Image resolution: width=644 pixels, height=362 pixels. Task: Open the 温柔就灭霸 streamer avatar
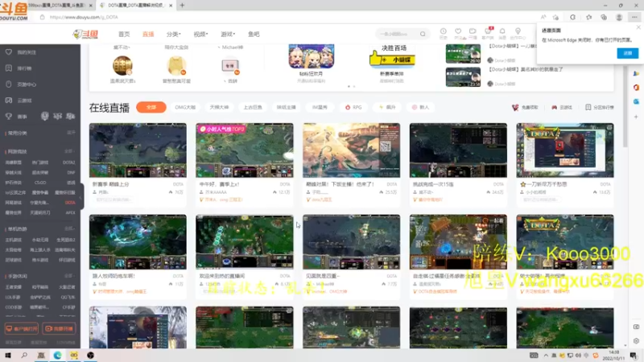pyautogui.click(x=122, y=66)
